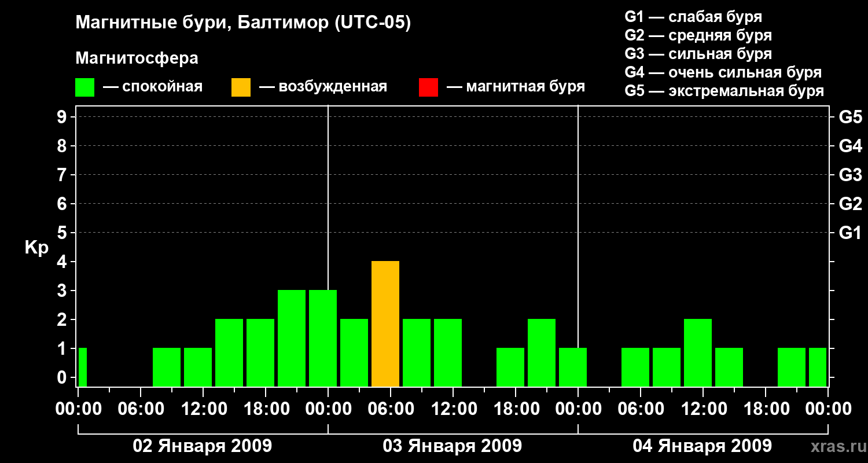Screen dimensions: 868x463
Task: Click the 'G3' label on right axis
Action: (850, 175)
